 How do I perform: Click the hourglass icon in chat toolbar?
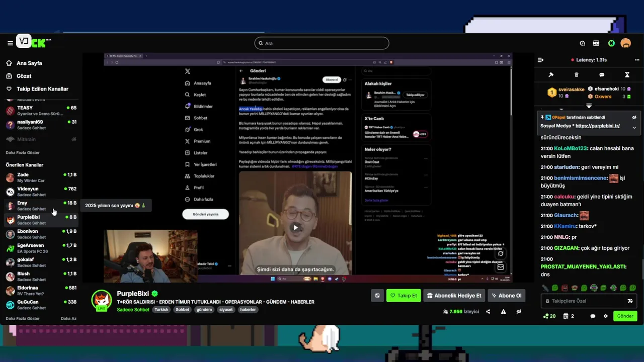click(x=627, y=75)
